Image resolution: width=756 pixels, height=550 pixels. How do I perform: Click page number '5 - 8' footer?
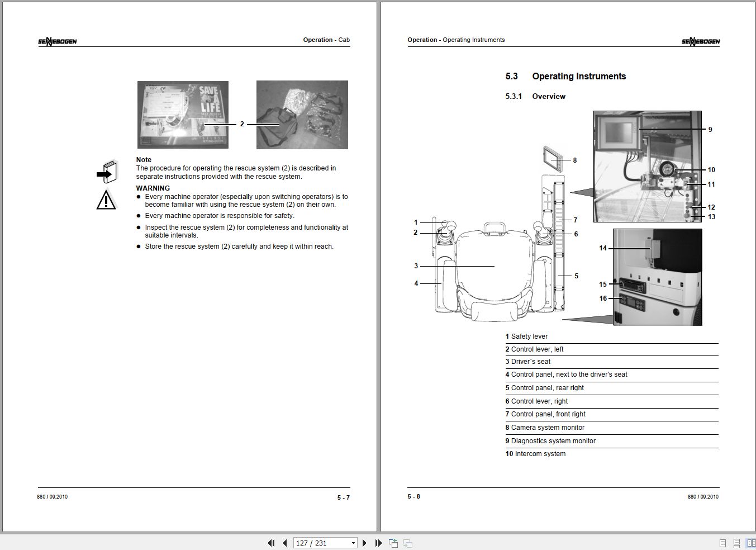[413, 496]
